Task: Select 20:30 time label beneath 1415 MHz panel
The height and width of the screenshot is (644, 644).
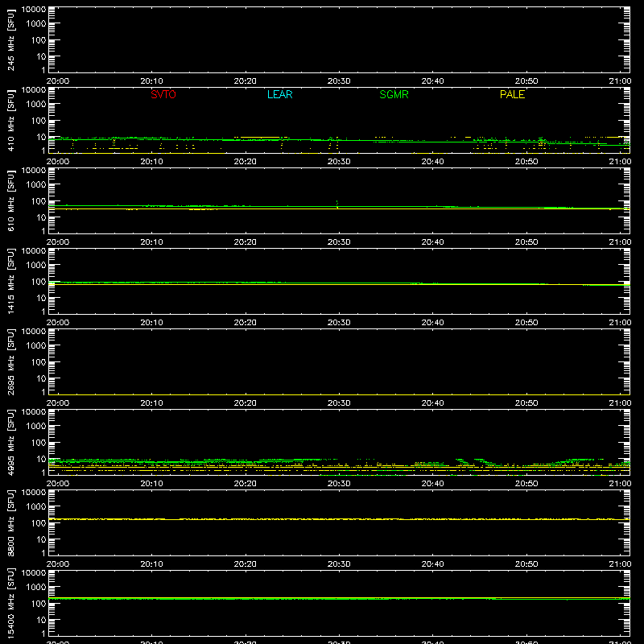Action: pos(339,323)
